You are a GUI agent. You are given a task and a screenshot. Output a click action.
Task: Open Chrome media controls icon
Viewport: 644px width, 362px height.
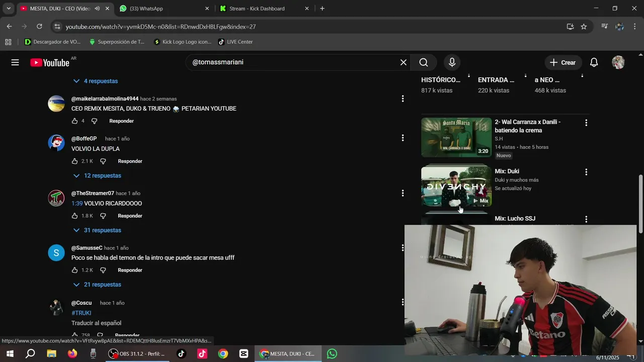pos(605,26)
